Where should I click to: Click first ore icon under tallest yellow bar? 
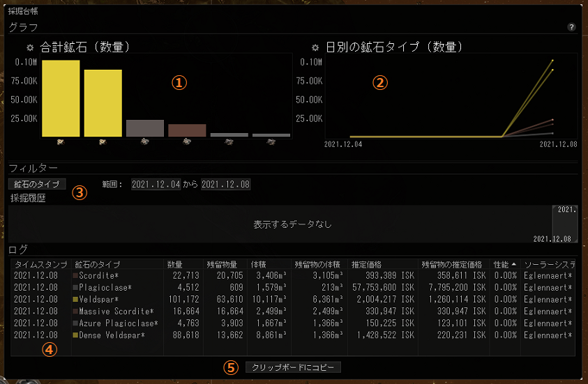coord(61,141)
